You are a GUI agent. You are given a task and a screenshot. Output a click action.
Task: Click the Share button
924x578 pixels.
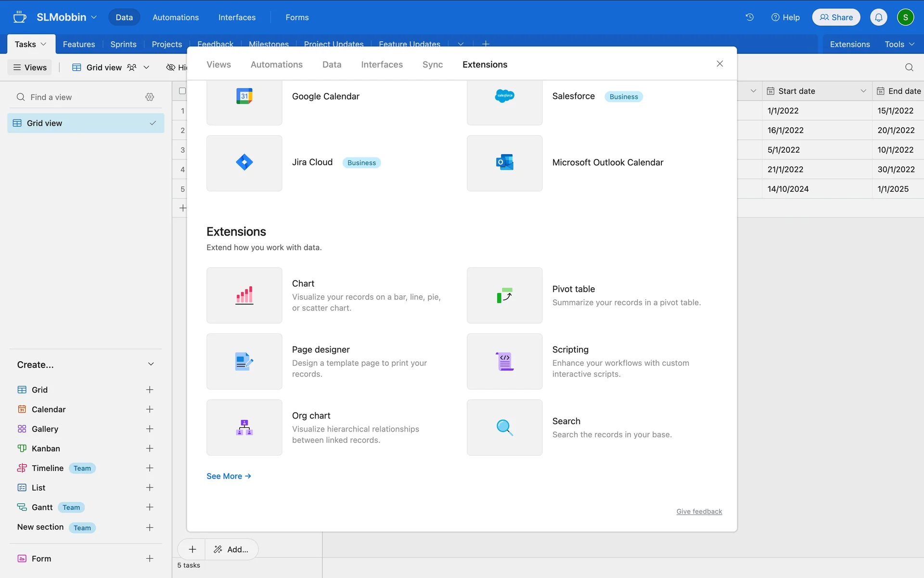(x=836, y=17)
